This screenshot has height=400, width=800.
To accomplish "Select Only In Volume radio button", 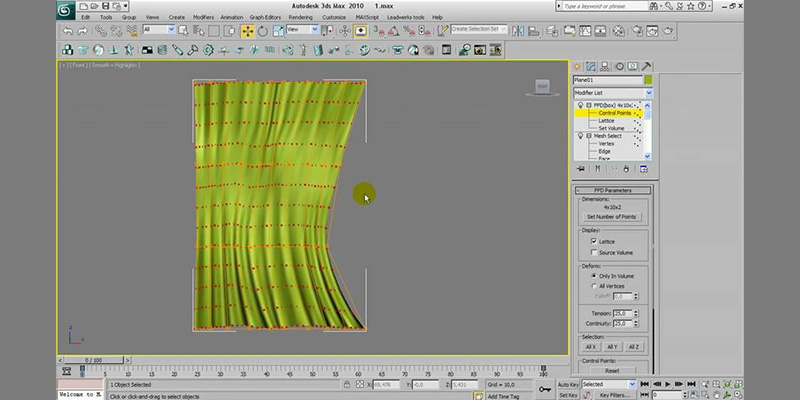I will 594,276.
